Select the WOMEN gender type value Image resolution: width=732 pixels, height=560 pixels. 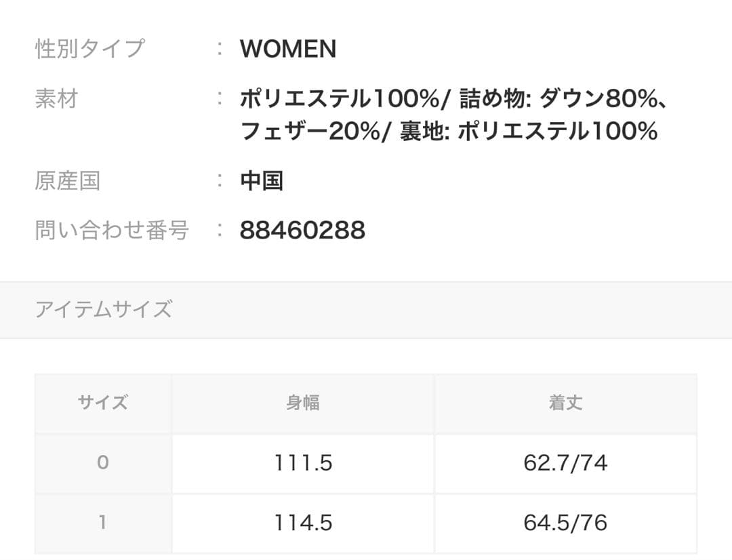point(287,49)
